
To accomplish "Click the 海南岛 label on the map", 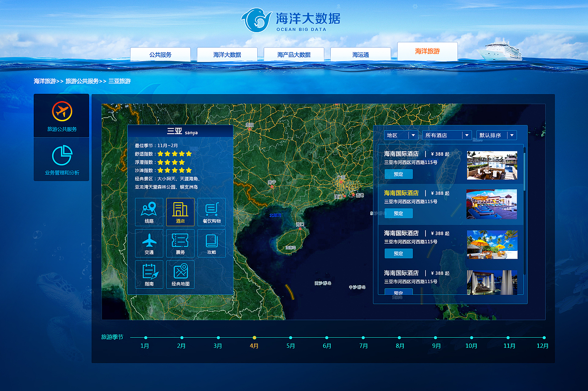I will point(290,248).
